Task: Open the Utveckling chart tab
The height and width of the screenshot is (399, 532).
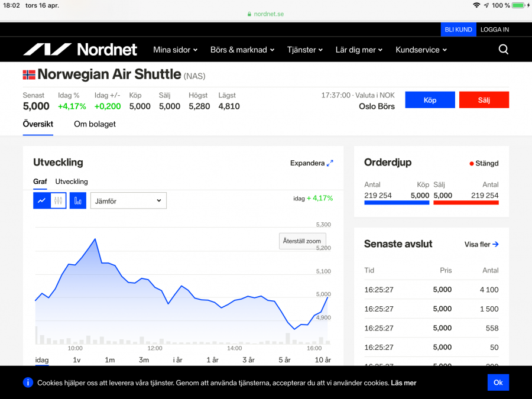Action: tap(72, 181)
